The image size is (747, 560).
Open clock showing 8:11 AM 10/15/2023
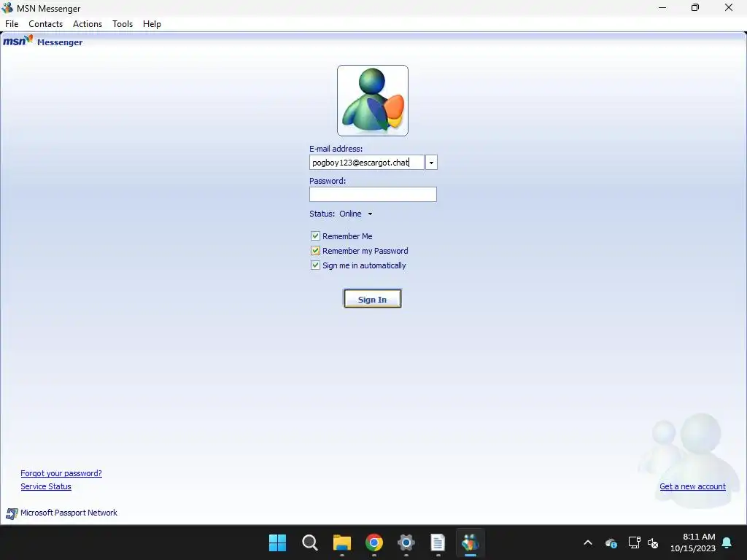(x=693, y=542)
